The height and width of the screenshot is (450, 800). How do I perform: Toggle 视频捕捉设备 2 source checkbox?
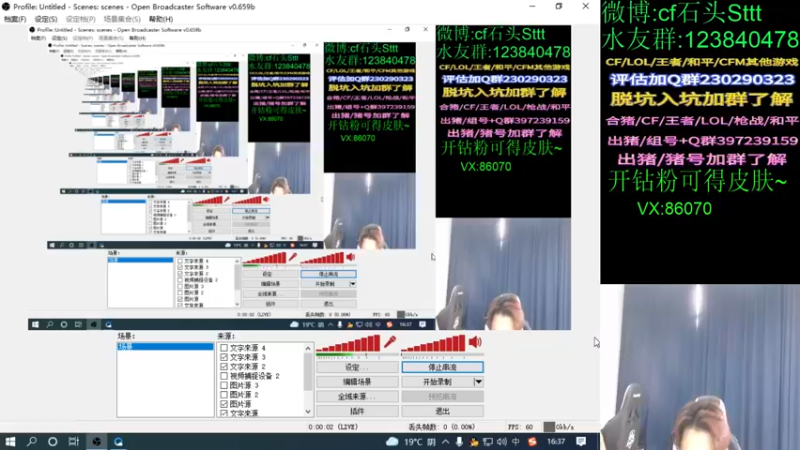point(224,376)
